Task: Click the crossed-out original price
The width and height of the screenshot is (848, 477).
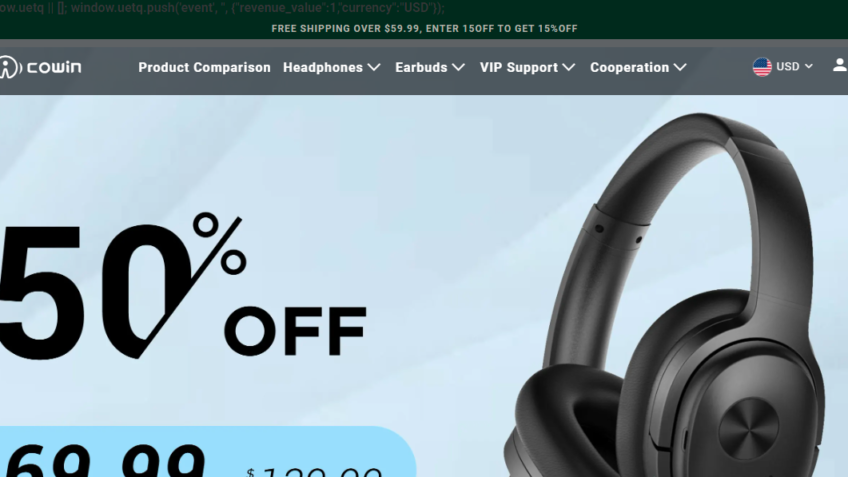Action: tap(314, 472)
